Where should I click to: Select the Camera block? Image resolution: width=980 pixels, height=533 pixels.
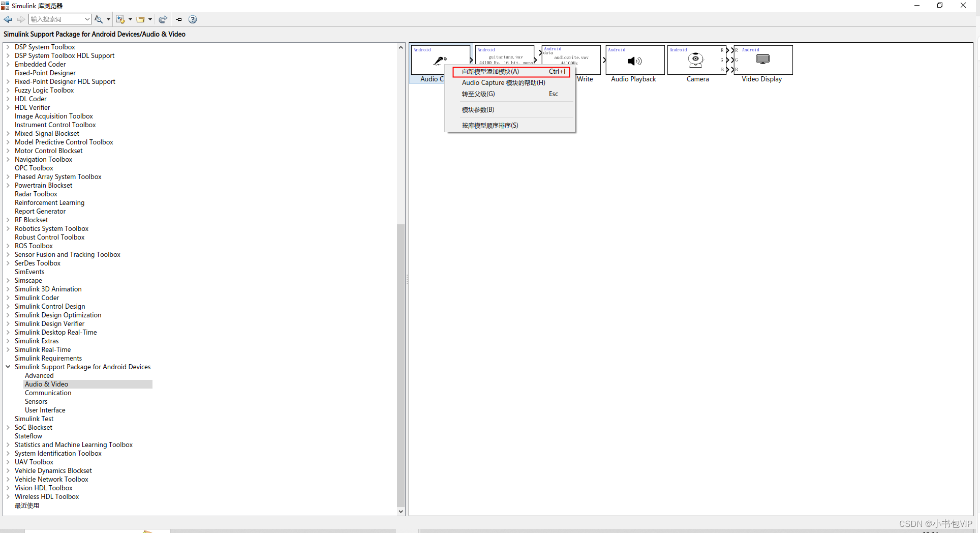[x=696, y=60]
